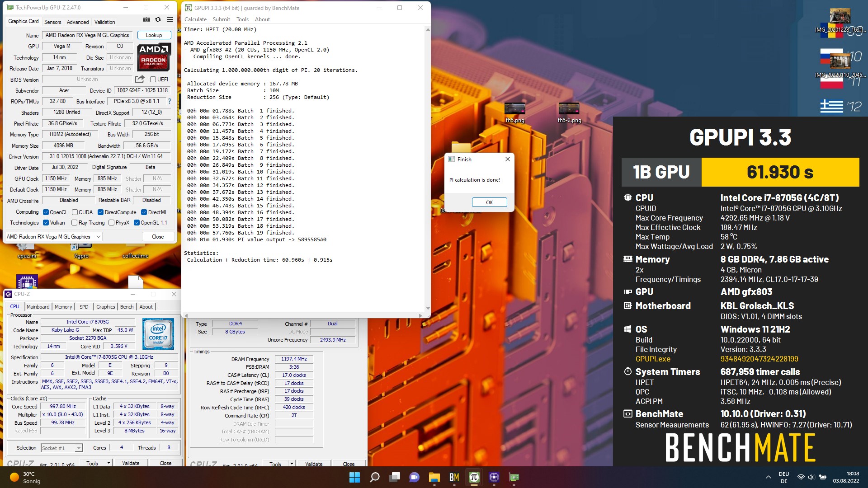This screenshot has height=488, width=868.
Task: Click the GPU Name field in GPU-Z
Action: coord(88,35)
